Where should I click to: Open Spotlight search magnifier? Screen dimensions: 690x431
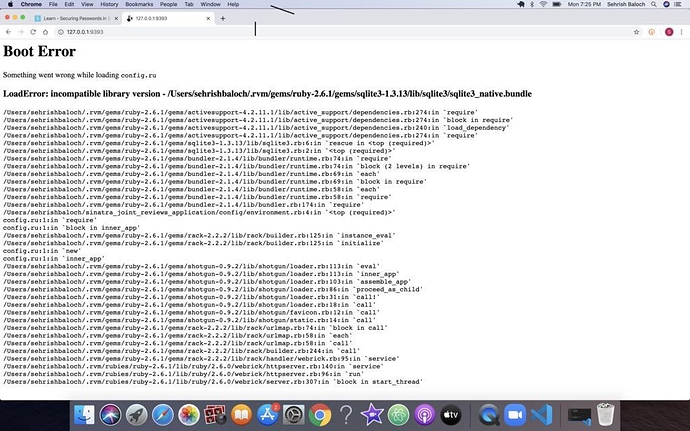click(x=654, y=4)
